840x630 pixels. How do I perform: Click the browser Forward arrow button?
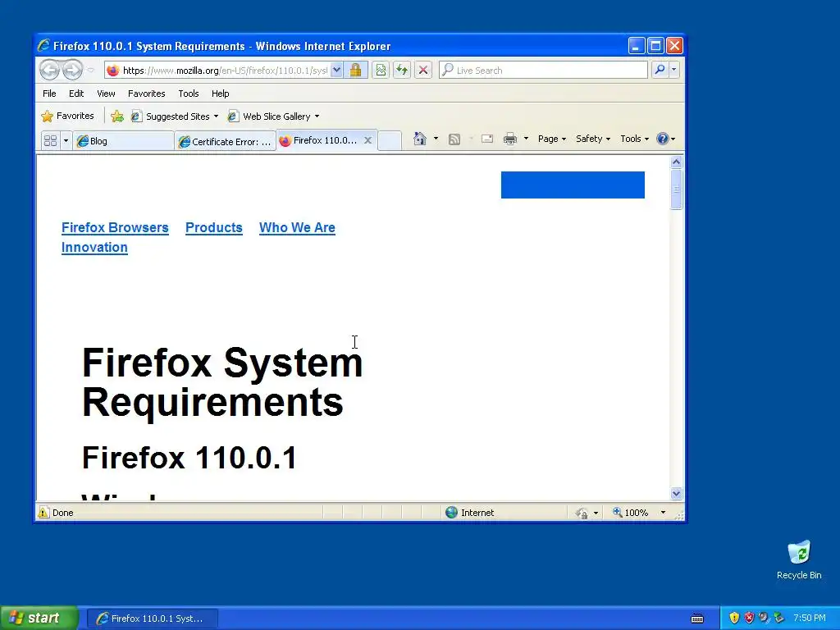pos(72,70)
